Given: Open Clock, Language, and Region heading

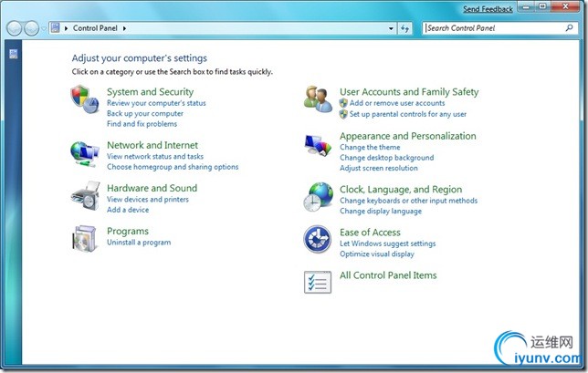Looking at the screenshot, I should 401,190.
